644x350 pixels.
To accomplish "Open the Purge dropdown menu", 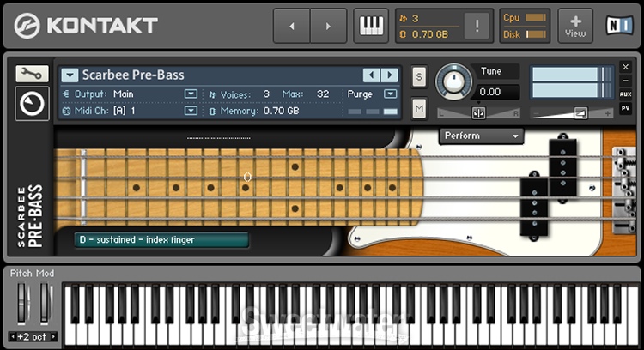I will pos(390,94).
